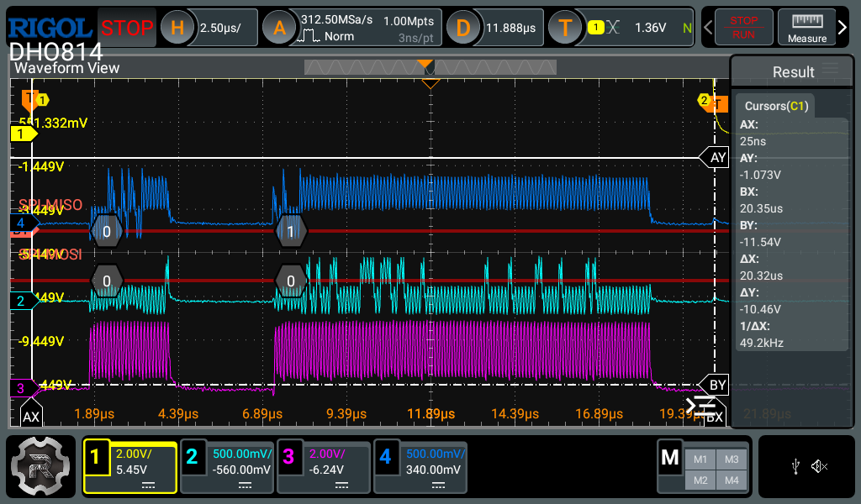861x504 pixels.
Task: Click the STOP/RUN button
Action: 743,27
